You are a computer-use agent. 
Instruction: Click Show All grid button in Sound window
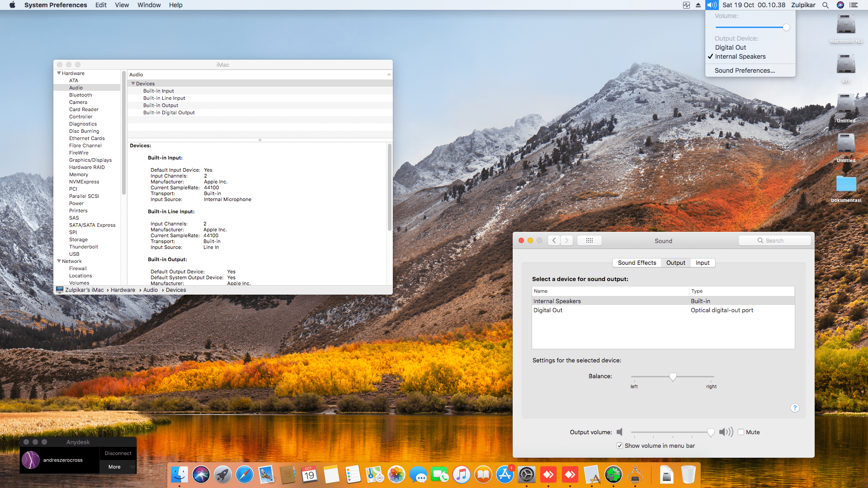coord(590,240)
